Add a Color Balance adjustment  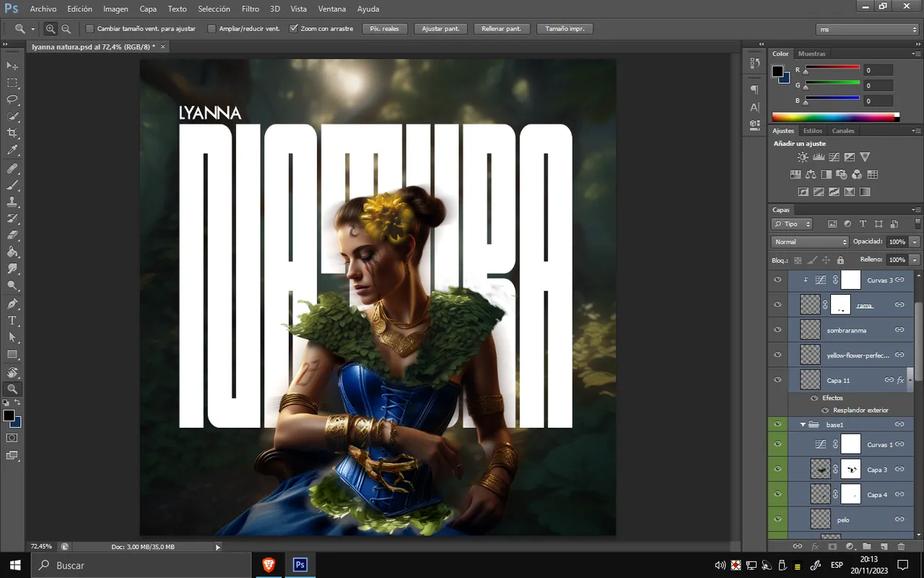[x=811, y=174]
